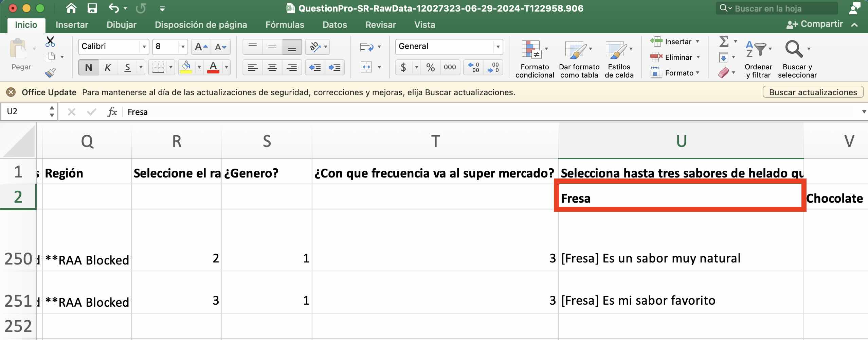Select column U header
This screenshot has height=340, width=868.
click(681, 141)
